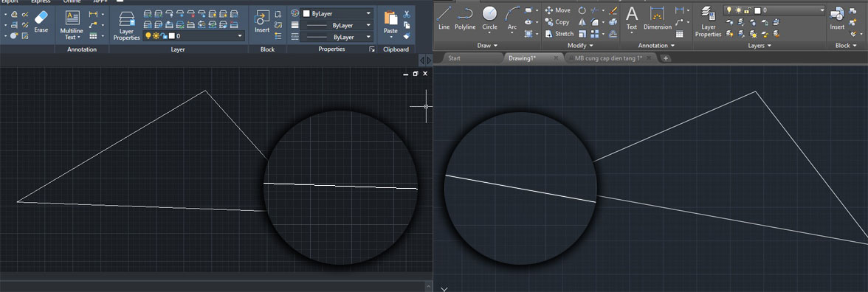Click the Move tool in Modify panel
This screenshot has width=868, height=292.
click(557, 10)
